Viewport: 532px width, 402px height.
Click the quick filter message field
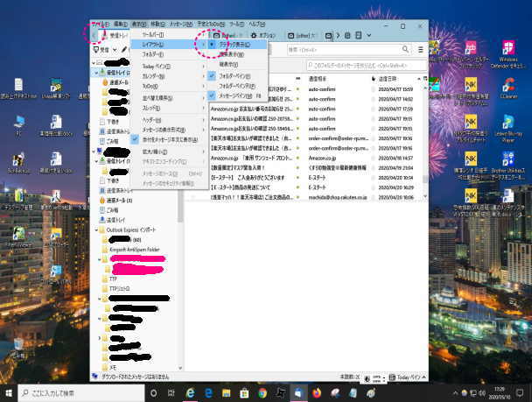click(x=367, y=65)
